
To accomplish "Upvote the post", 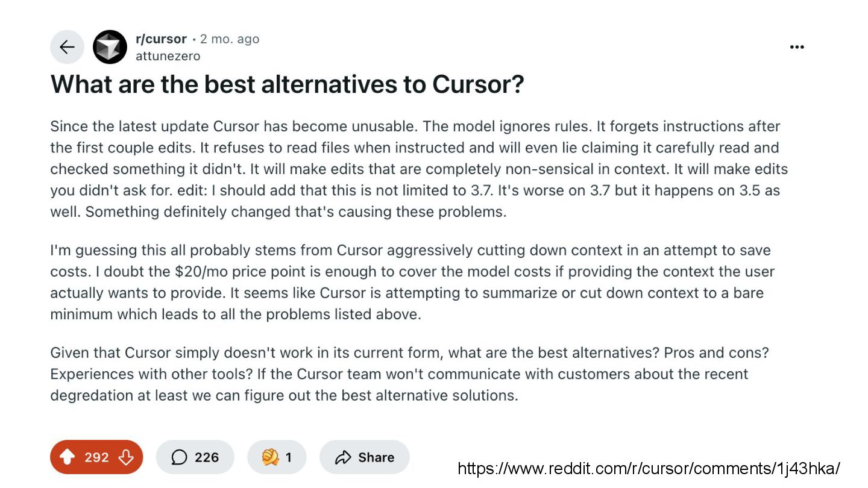I will (68, 457).
